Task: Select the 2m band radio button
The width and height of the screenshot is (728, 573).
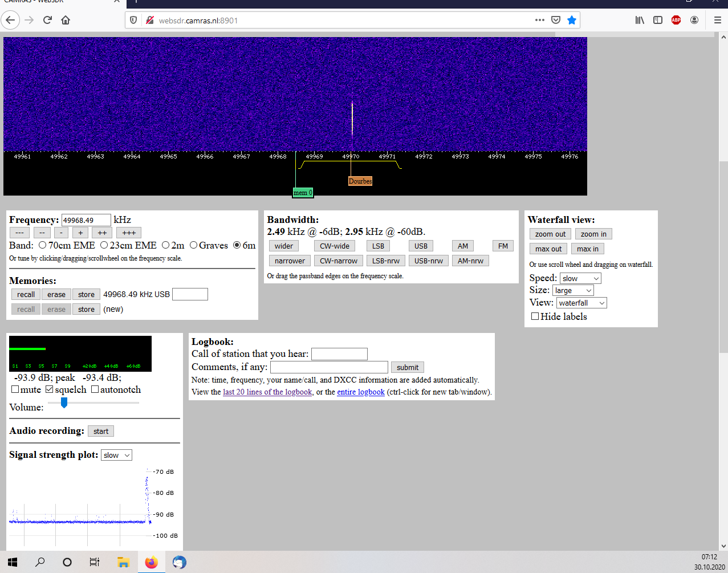Action: tap(165, 245)
